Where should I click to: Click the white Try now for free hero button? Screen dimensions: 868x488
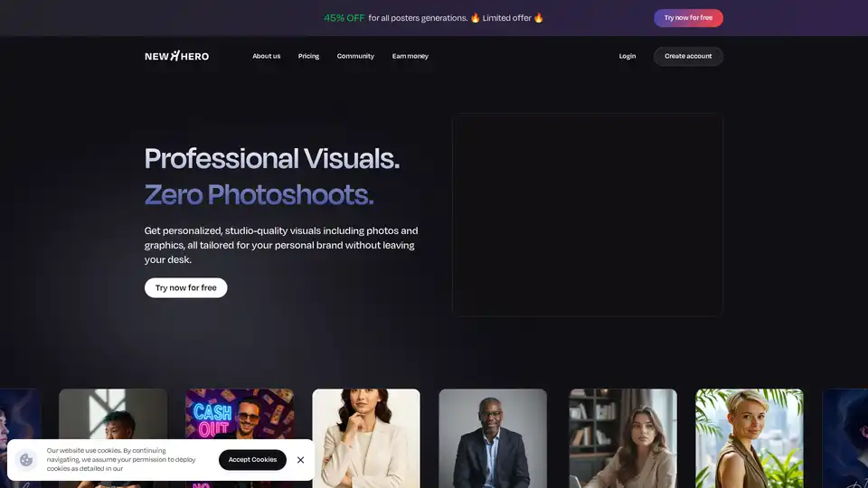[185, 287]
